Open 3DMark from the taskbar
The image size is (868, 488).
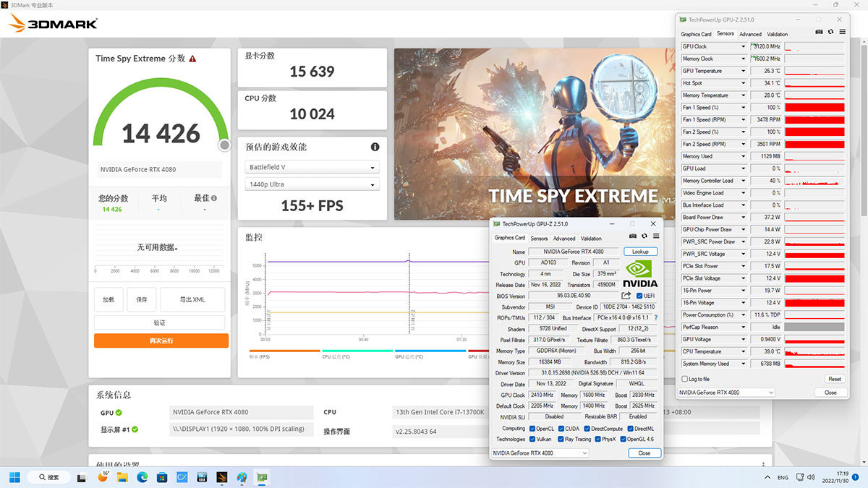click(x=222, y=477)
